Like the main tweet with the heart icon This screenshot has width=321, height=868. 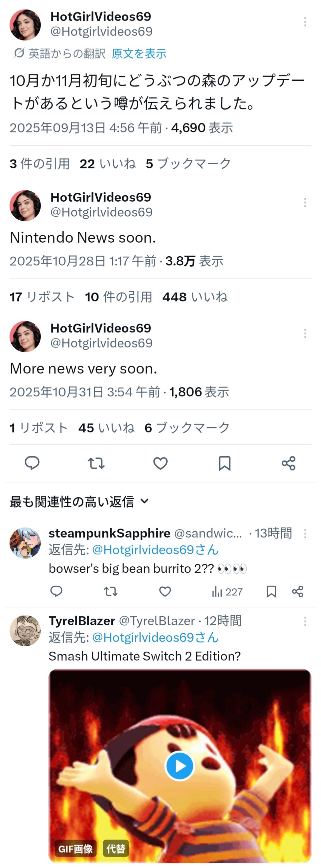(160, 463)
